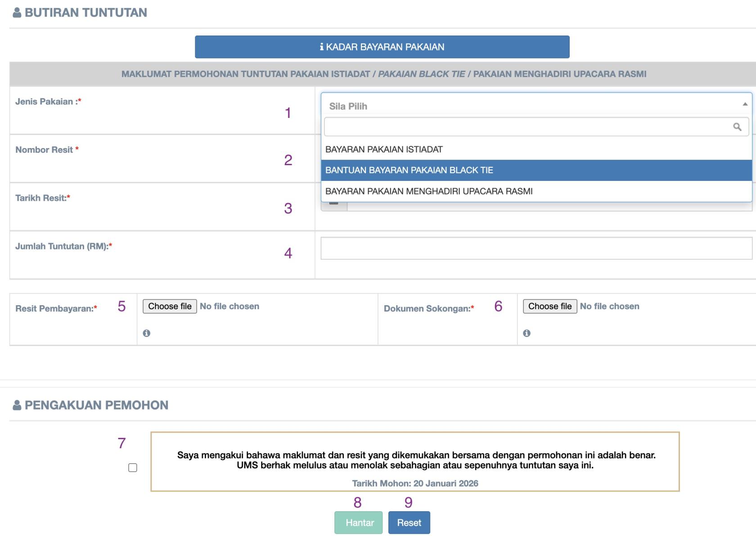Tick the applicant declaration checkbox
Viewport: 756px width, 536px height.
click(133, 468)
